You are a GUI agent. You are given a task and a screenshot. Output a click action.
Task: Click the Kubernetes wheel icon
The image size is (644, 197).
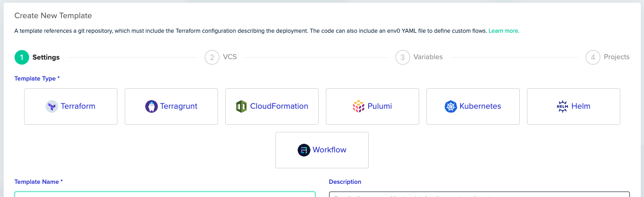451,106
